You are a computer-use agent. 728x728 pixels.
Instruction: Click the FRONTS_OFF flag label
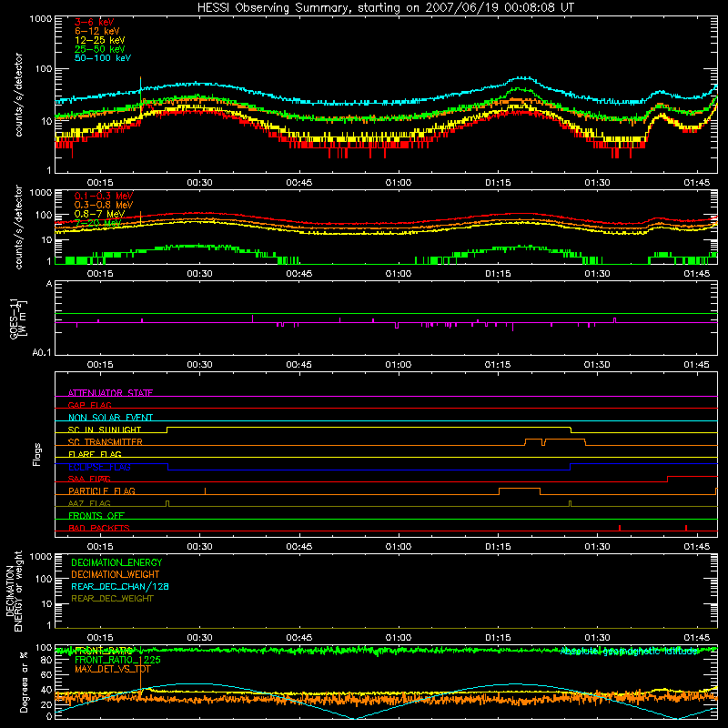coord(96,515)
